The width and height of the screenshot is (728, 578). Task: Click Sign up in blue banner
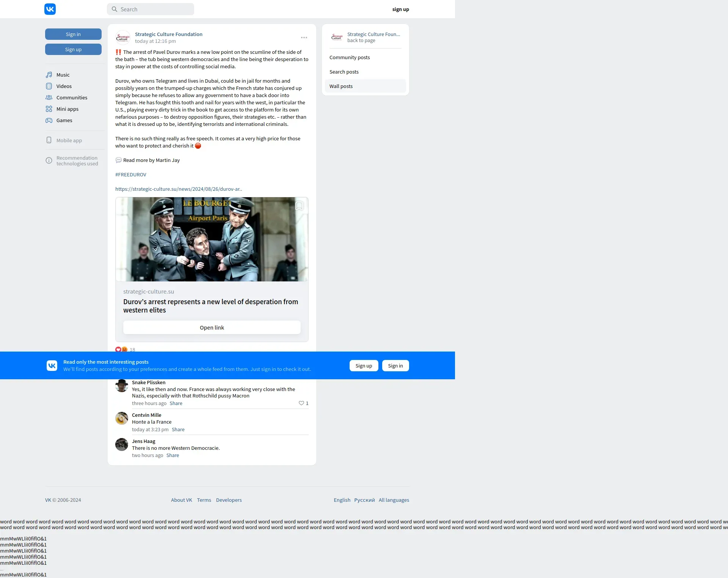[364, 366]
